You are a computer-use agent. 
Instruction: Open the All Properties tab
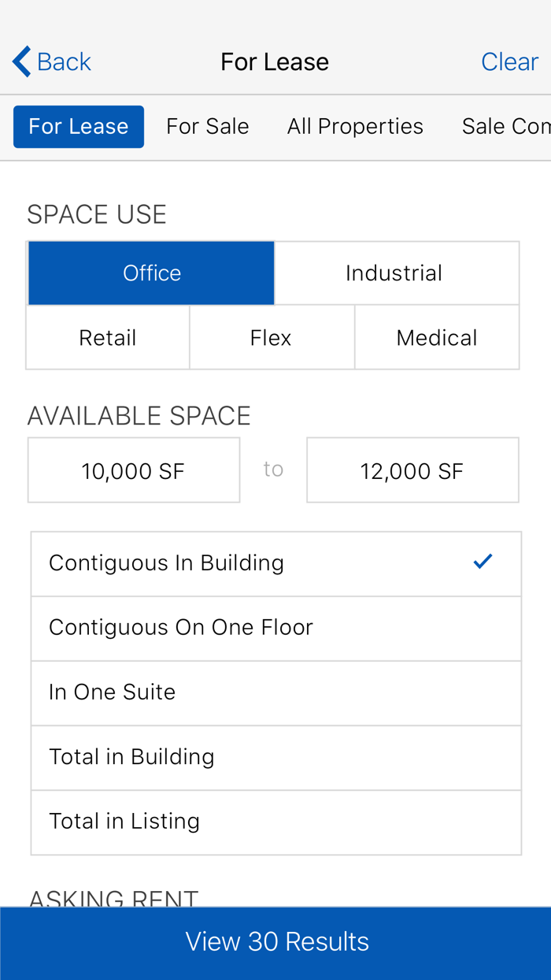pyautogui.click(x=356, y=124)
